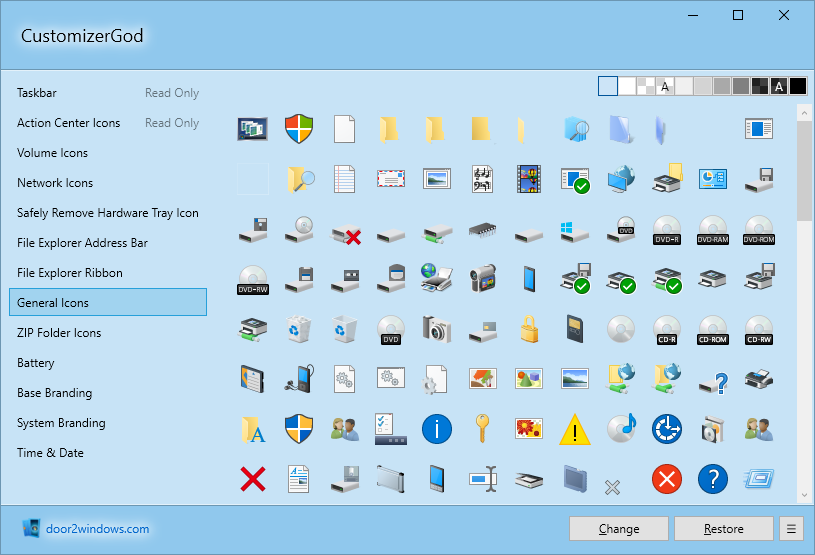This screenshot has height=555, width=815.
Task: Select the Windows logo drive icon
Action: [574, 231]
